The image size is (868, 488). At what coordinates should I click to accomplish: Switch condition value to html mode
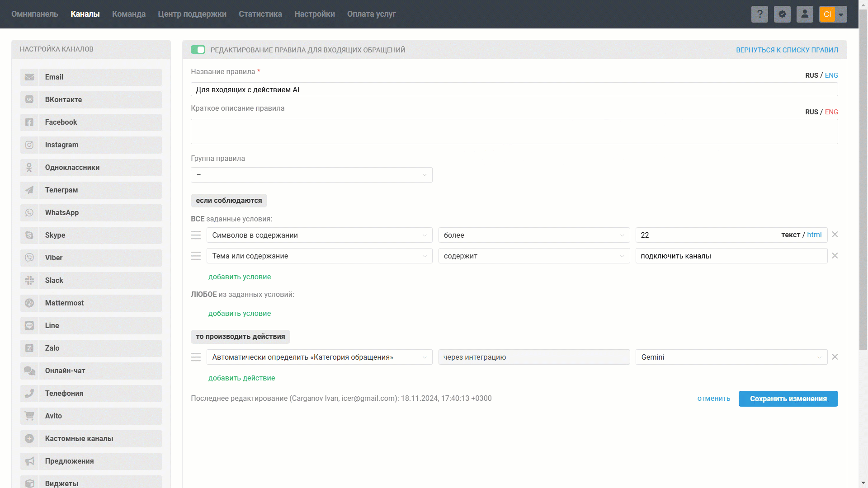pos(814,235)
